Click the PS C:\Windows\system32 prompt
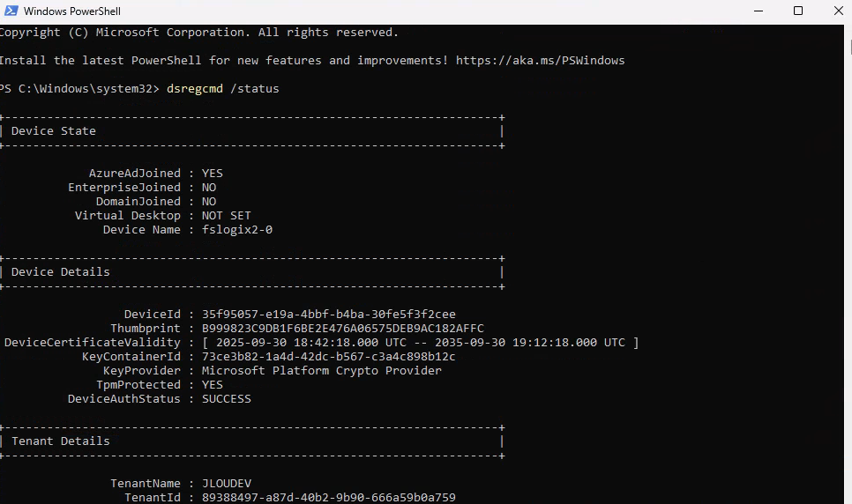Viewport: 852px width, 504px height. click(79, 89)
